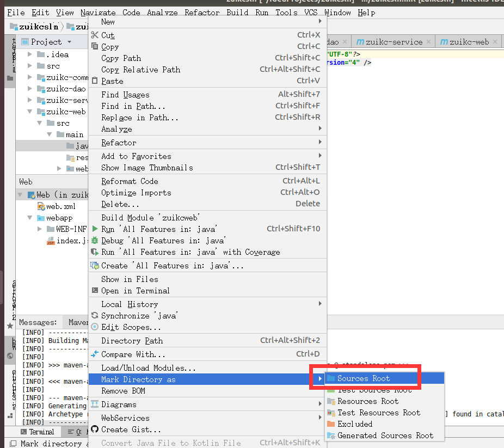Click the orange Excluded folder icon
This screenshot has width=504, height=448.
331,424
